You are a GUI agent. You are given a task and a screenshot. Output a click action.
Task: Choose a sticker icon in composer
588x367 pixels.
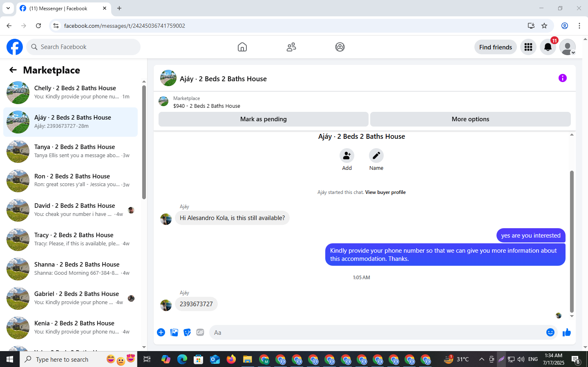187,332
